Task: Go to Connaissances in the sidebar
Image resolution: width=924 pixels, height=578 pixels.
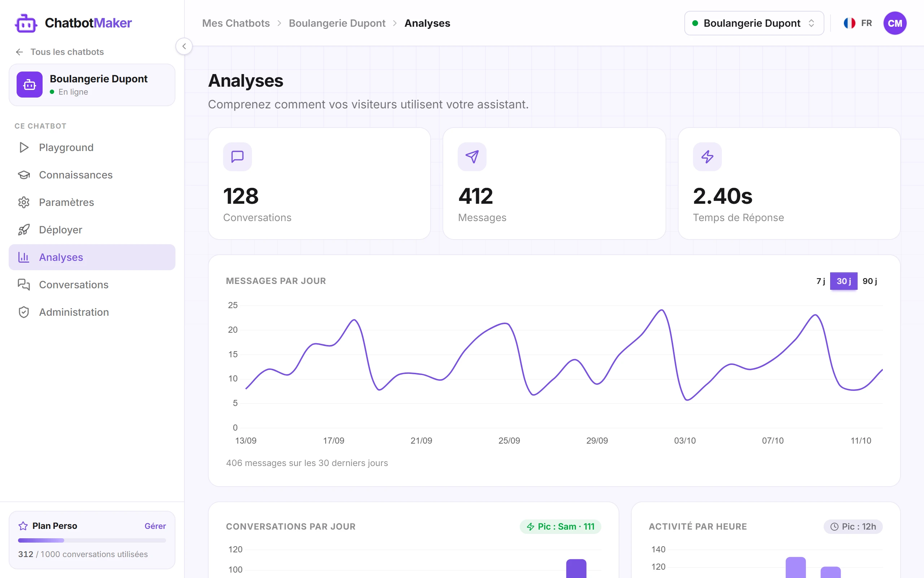Action: point(92,175)
